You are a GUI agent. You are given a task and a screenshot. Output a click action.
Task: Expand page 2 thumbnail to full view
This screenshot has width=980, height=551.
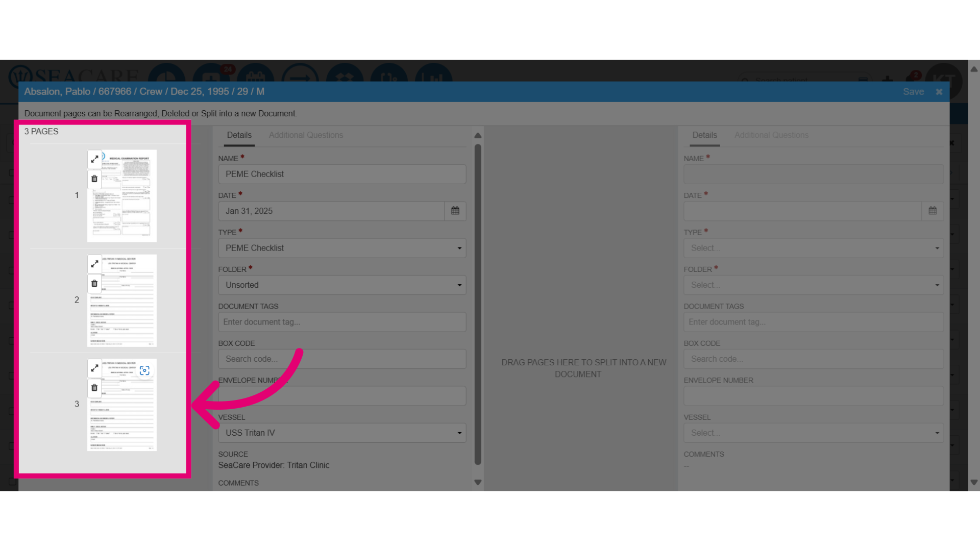pos(94,264)
